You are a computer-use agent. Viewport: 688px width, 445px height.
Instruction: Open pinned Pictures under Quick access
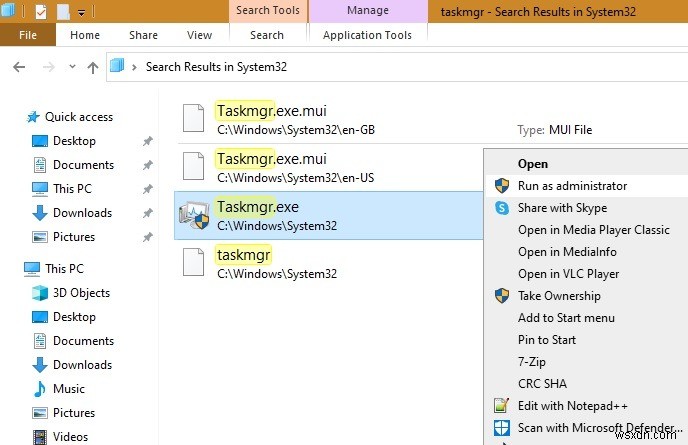pos(74,237)
